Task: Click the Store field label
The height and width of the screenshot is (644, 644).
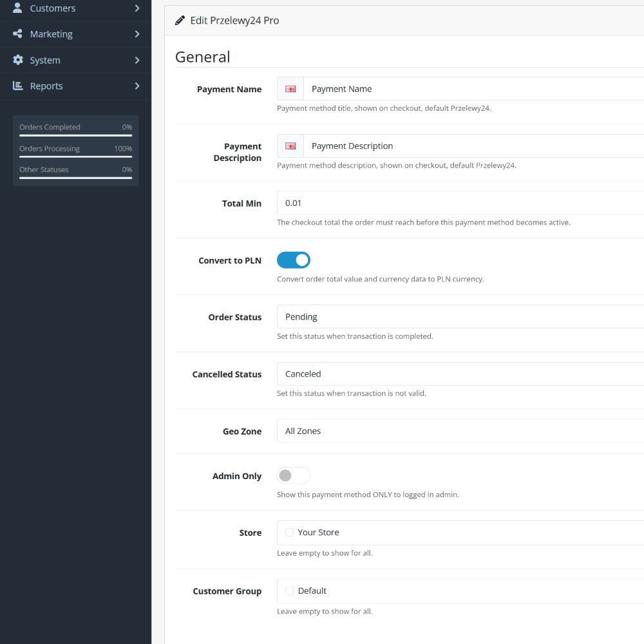Action: [x=251, y=533]
